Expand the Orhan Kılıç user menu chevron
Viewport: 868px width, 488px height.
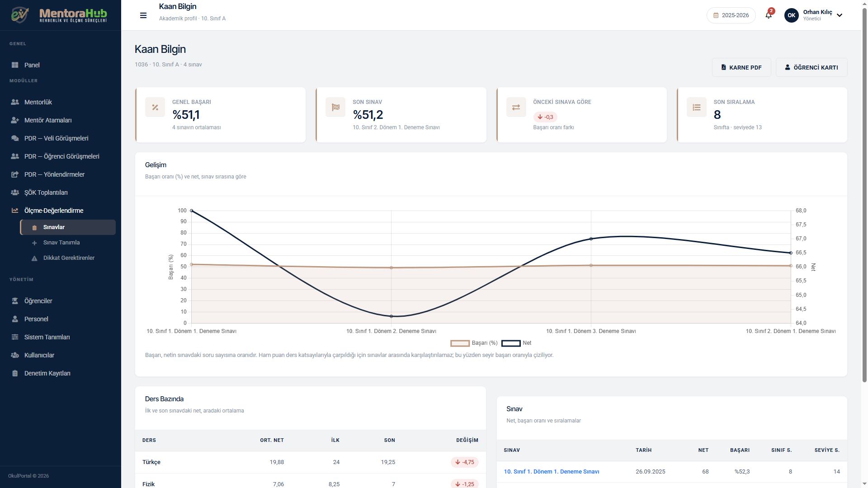click(x=840, y=15)
